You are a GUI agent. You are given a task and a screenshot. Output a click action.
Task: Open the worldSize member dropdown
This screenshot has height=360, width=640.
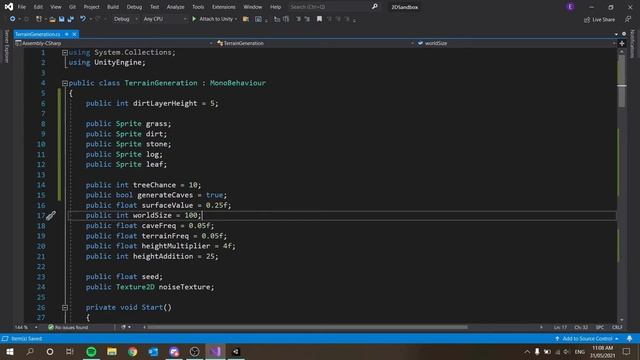pyautogui.click(x=516, y=43)
